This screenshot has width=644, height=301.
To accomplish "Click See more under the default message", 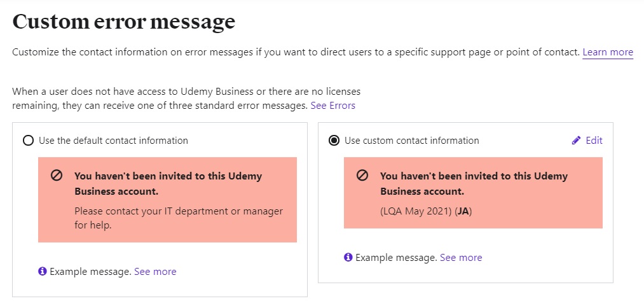I will 155,272.
